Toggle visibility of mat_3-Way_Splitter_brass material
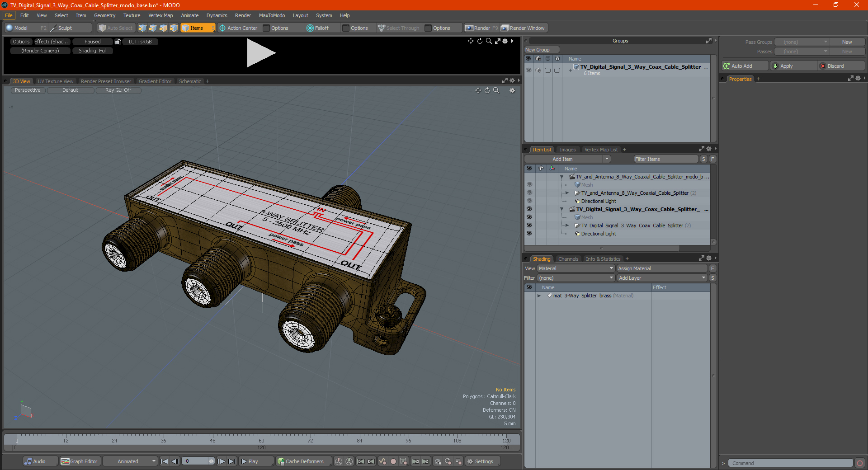The image size is (868, 470). pyautogui.click(x=529, y=296)
